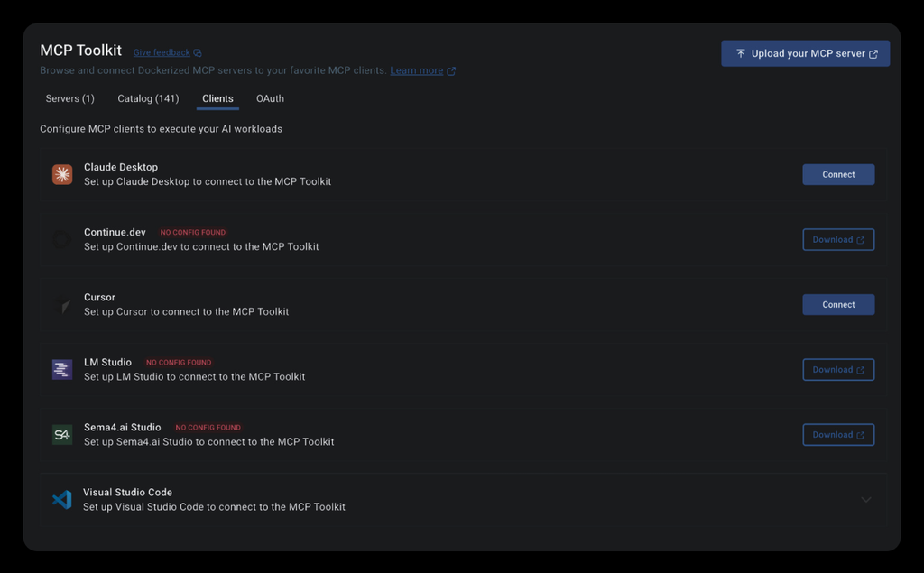Image resolution: width=924 pixels, height=573 pixels.
Task: Click the external-link icon beside Learn more
Action: [451, 70]
